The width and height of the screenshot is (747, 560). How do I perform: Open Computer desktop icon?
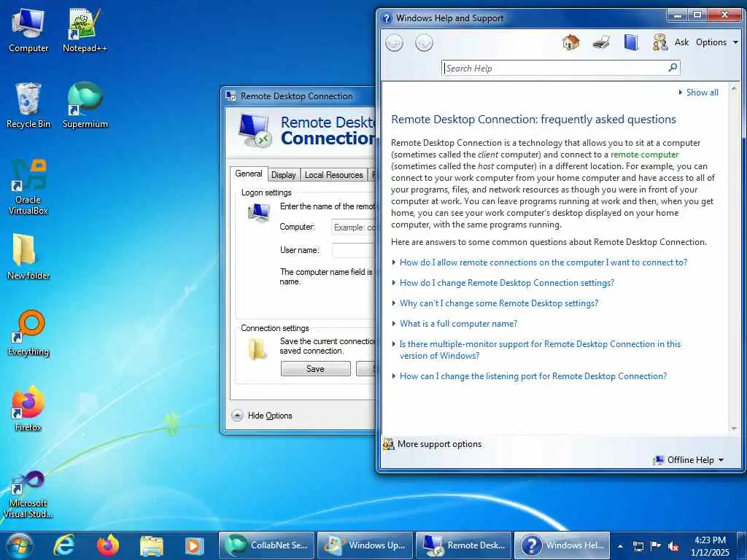(x=28, y=31)
